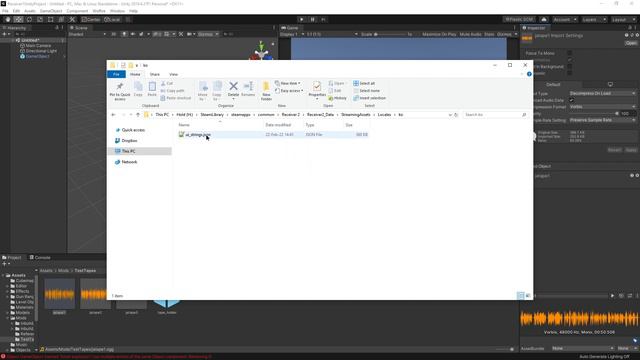The height and width of the screenshot is (360, 640).
Task: Switch to the View tab in Explorer
Action: pos(173,74)
